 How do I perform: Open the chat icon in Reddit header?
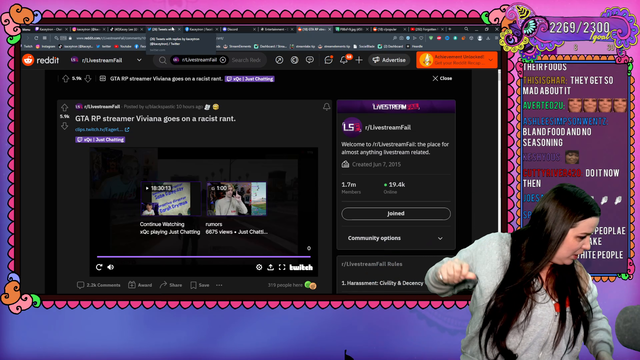tap(328, 60)
